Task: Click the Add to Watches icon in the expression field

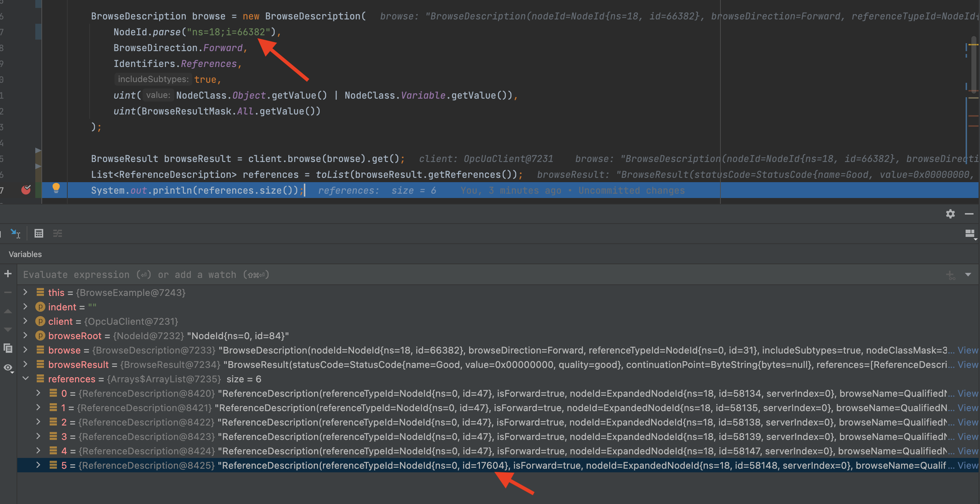Action: point(950,275)
